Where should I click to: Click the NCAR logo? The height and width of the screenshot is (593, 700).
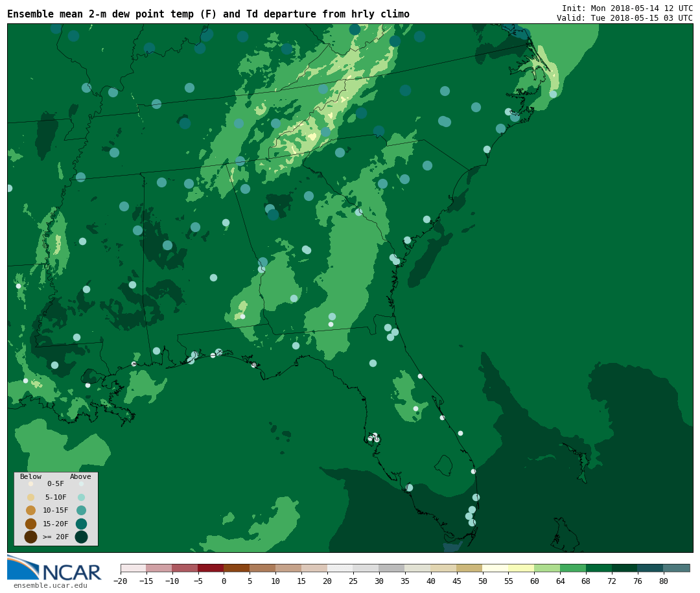click(x=54, y=568)
